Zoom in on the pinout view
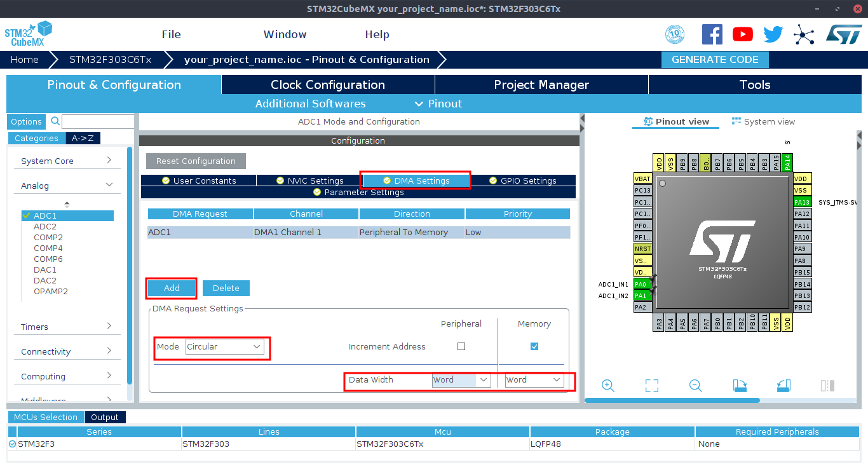The width and height of the screenshot is (868, 469). [x=607, y=386]
